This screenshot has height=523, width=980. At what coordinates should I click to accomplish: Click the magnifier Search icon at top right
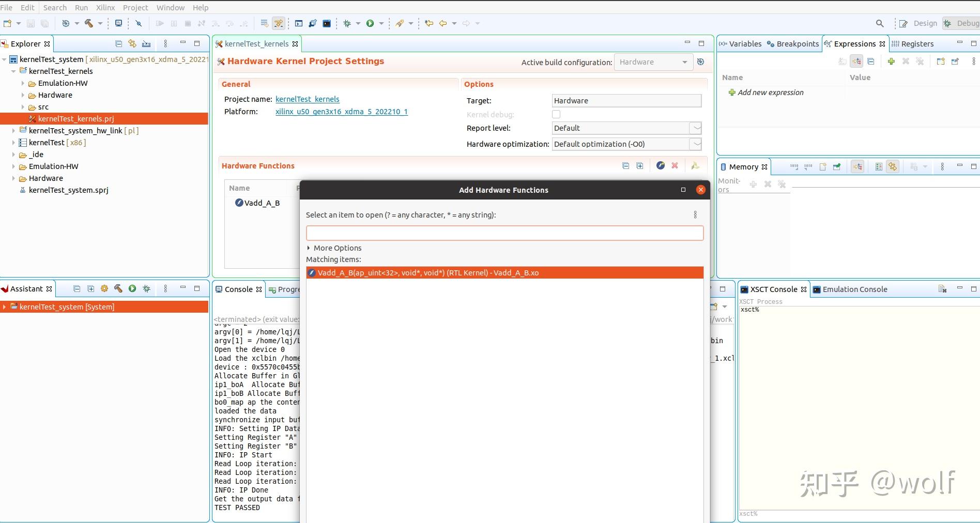click(880, 23)
